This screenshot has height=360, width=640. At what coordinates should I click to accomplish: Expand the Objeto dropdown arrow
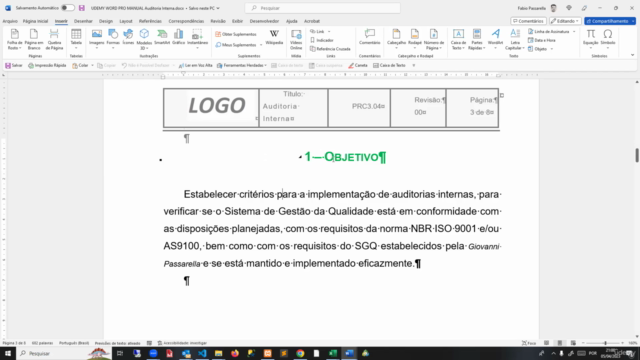552,49
